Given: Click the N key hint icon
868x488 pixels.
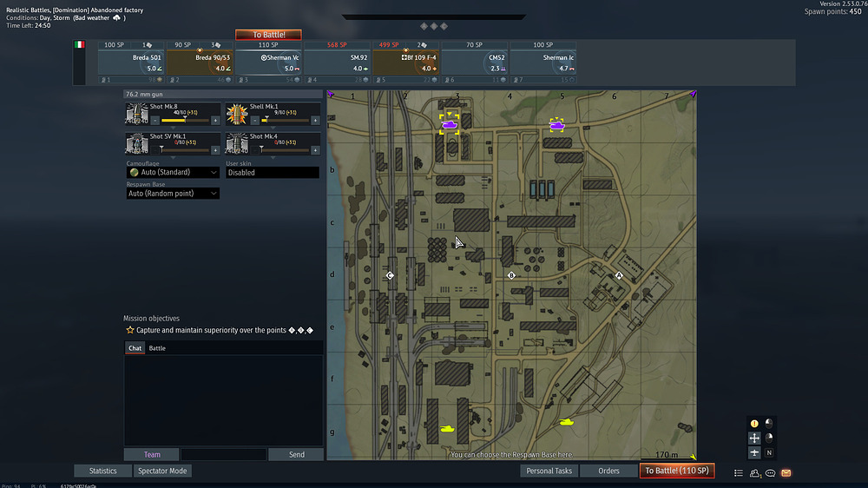Looking at the screenshot, I should point(769,452).
